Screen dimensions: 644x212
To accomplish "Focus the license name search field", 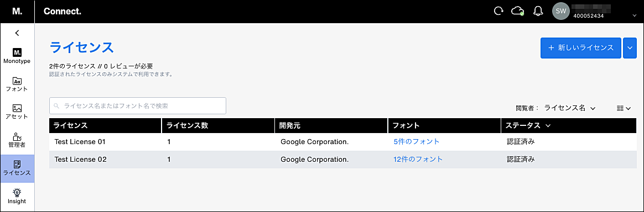I will pos(138,106).
